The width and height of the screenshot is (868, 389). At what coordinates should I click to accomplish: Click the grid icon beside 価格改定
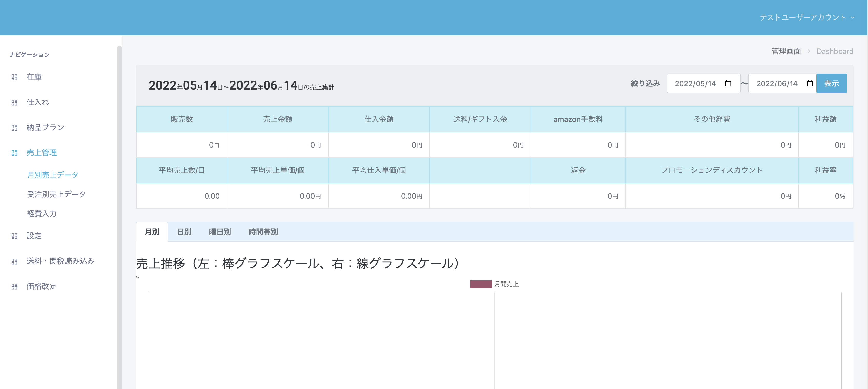[x=14, y=287]
